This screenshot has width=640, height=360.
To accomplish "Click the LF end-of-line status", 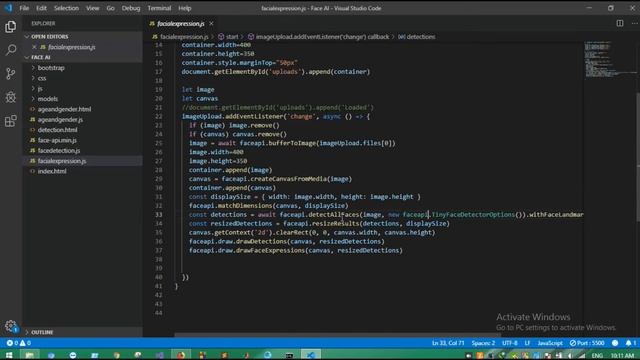I will (x=527, y=343).
